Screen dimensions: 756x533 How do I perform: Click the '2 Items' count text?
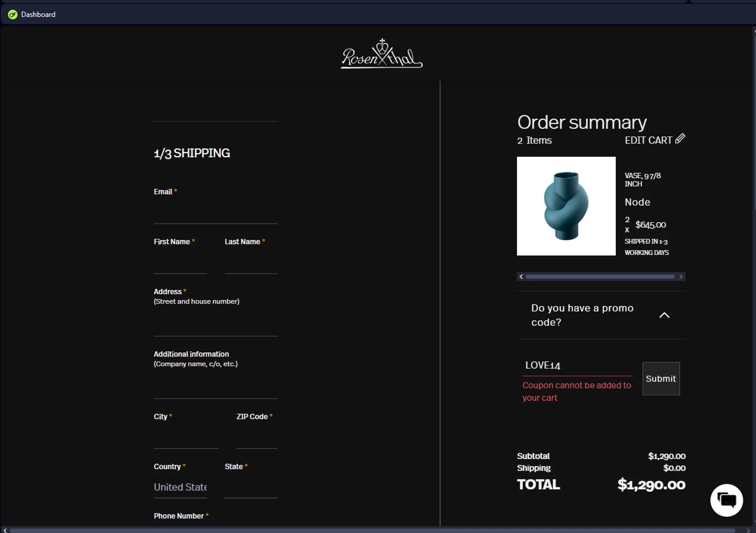pyautogui.click(x=534, y=141)
